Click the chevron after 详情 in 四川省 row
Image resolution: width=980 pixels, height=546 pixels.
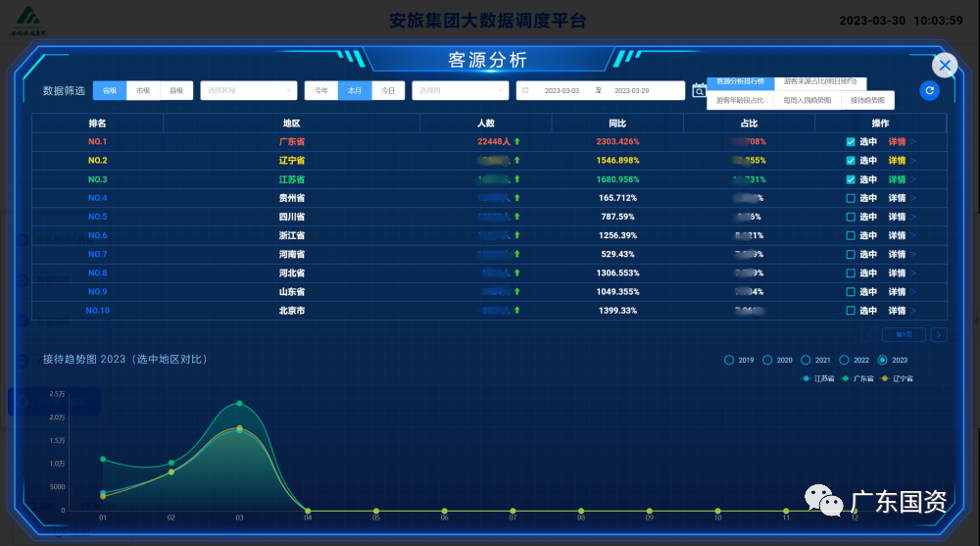(x=913, y=217)
